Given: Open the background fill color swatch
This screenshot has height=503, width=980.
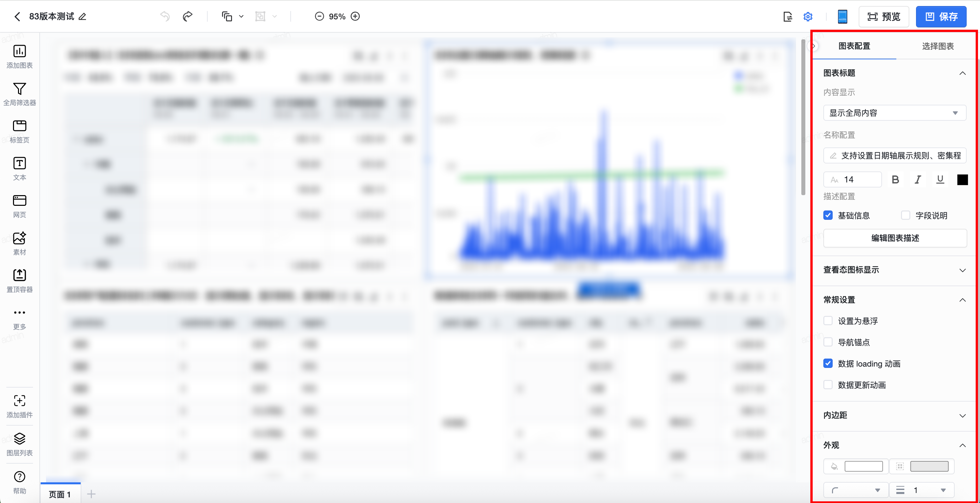Looking at the screenshot, I should (863, 466).
